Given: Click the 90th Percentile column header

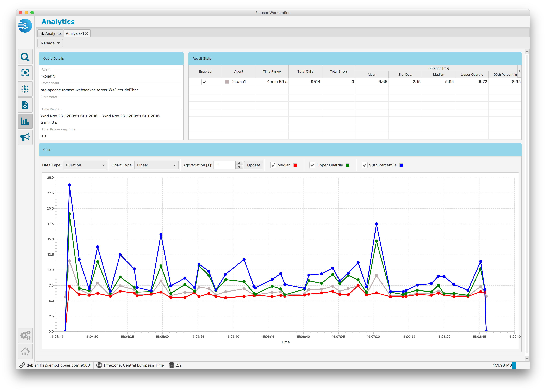Looking at the screenshot, I should coord(505,75).
